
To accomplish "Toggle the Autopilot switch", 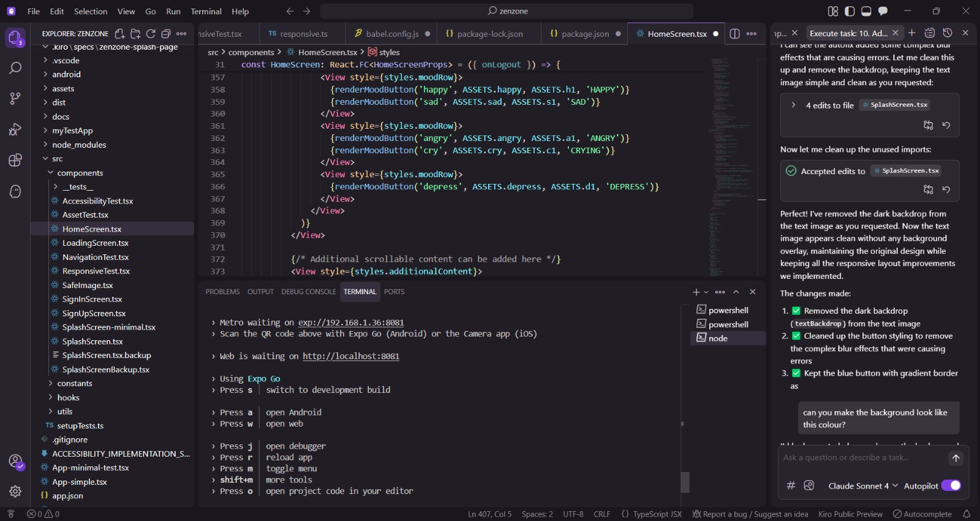I will [951, 485].
